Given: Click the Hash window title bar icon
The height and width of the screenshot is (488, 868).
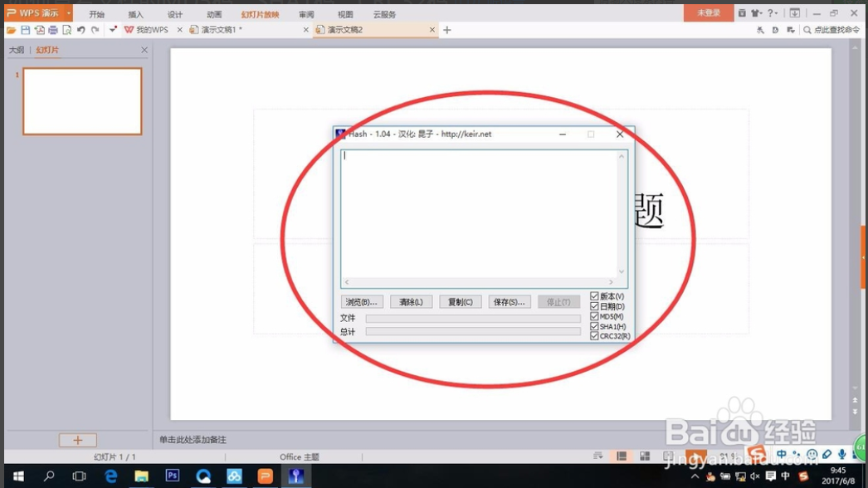Looking at the screenshot, I should (x=340, y=134).
